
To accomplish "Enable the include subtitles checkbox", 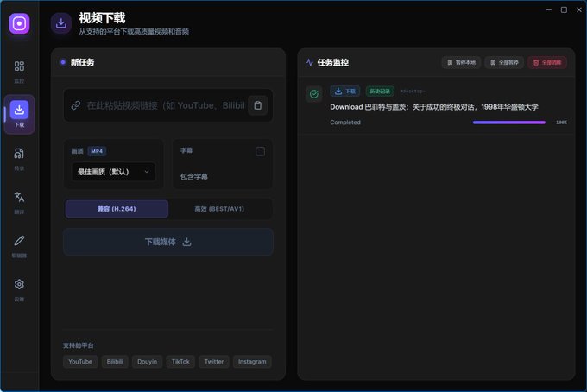I will pos(260,151).
